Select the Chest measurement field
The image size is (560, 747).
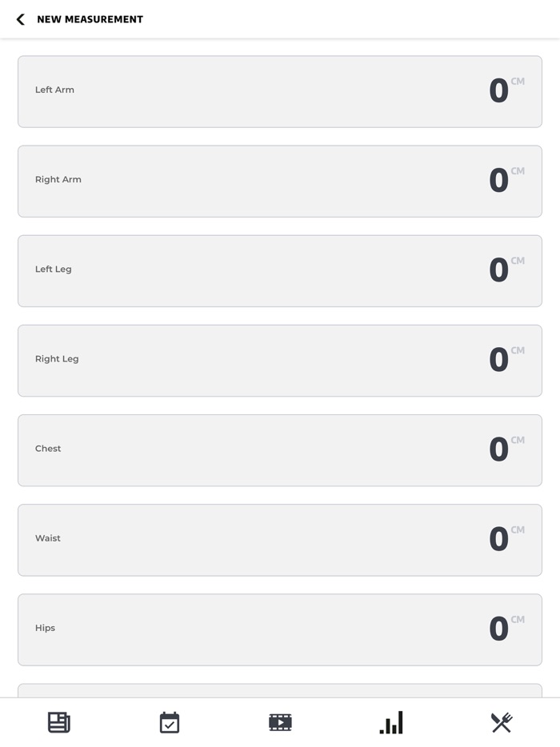click(x=280, y=450)
